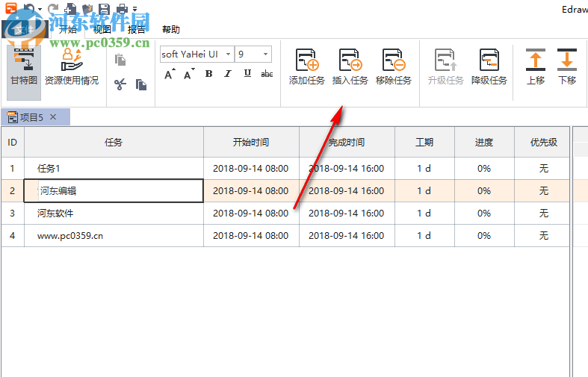Click 升级任务 promote task button
588x377 pixels.
(445, 67)
